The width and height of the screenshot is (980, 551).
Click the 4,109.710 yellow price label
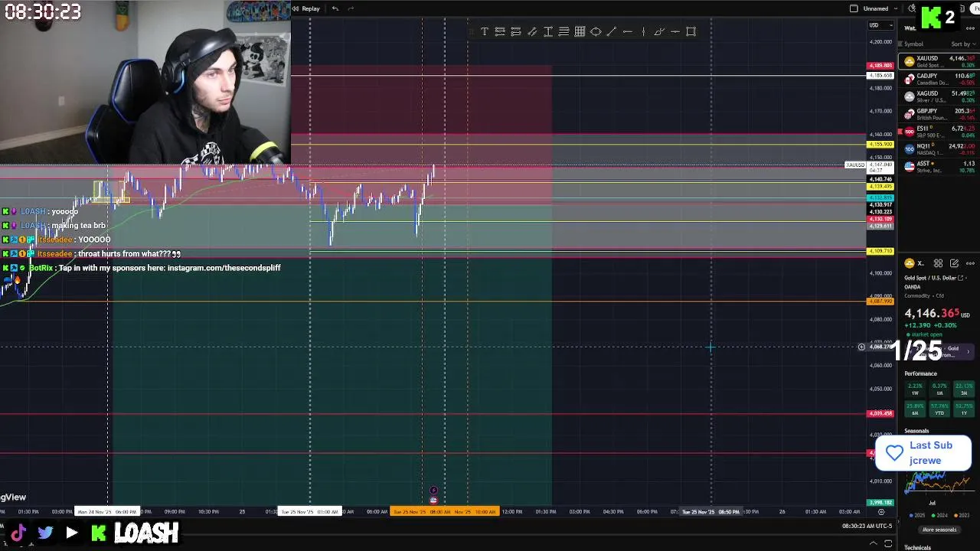[x=880, y=252]
